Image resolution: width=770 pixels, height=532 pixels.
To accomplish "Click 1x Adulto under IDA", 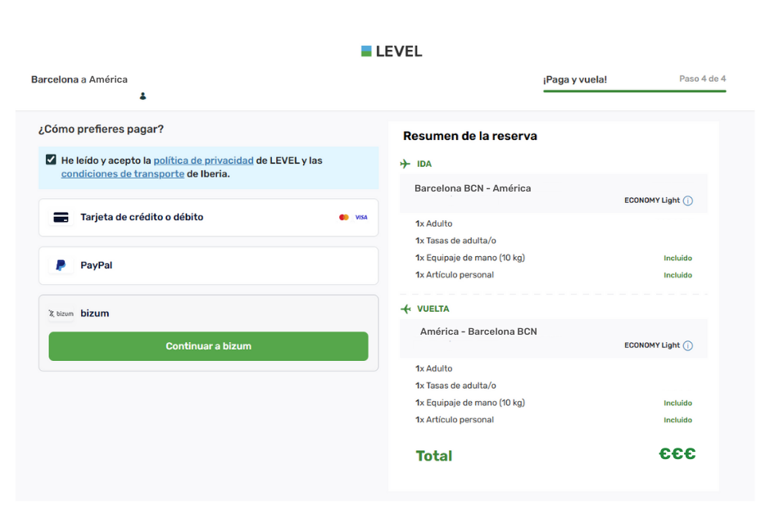I will [433, 223].
